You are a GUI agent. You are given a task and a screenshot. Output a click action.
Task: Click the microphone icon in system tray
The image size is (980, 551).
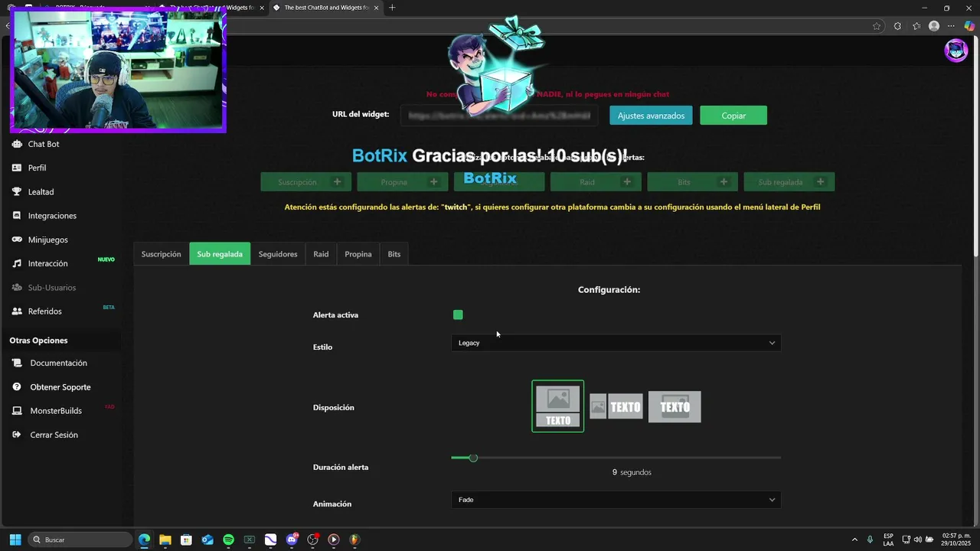coord(870,540)
